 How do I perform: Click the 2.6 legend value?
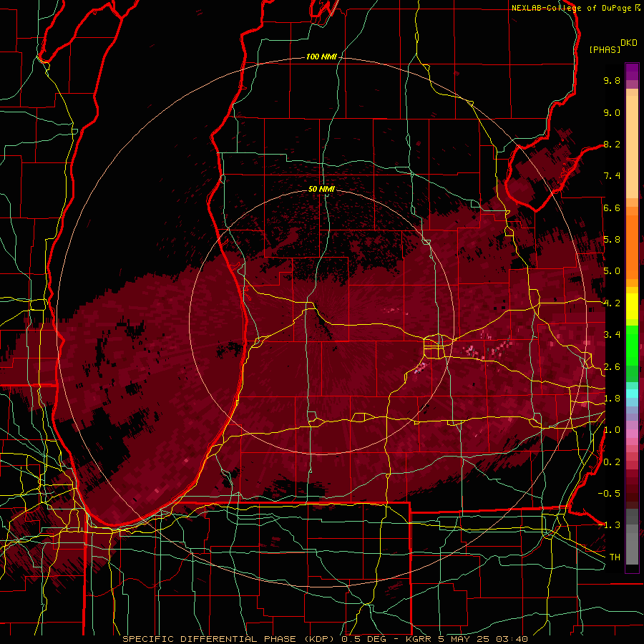coord(612,367)
